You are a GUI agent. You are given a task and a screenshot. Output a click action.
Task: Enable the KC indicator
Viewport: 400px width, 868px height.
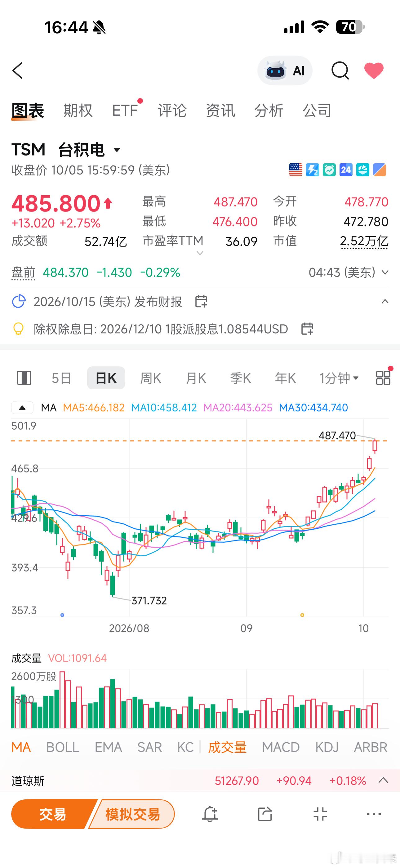(185, 747)
